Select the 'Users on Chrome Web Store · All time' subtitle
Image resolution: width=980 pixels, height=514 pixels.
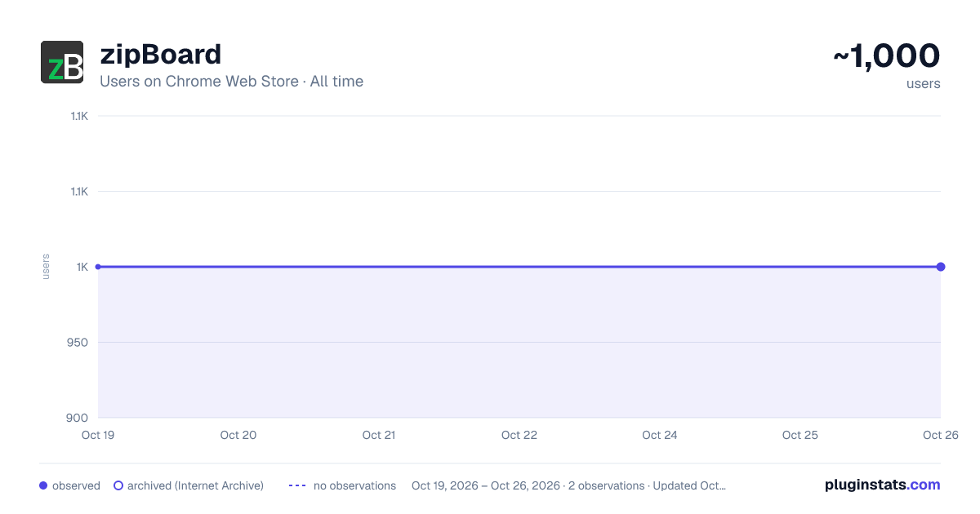coord(231,82)
